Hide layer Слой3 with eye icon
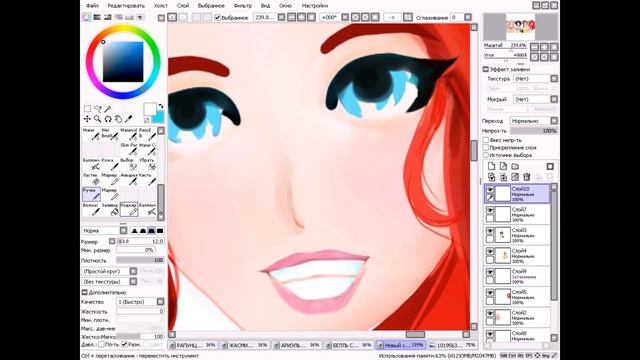 coord(490,231)
